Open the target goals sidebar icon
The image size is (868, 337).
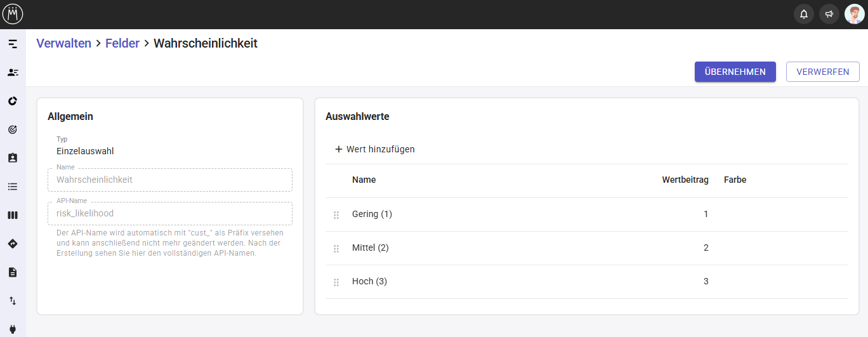coord(13,129)
